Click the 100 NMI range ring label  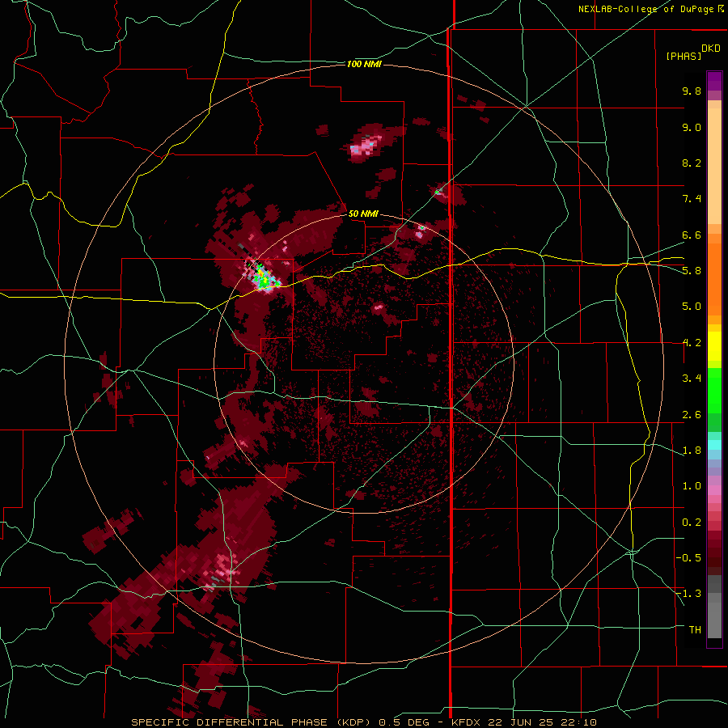pos(364,64)
